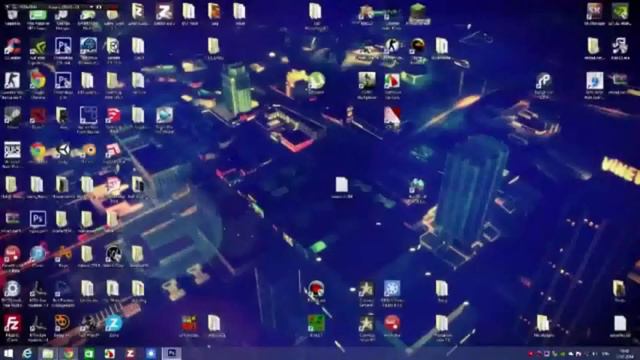This screenshot has width=640, height=360.
Task: Open the black circular helmet desktop icon
Action: pos(113,254)
